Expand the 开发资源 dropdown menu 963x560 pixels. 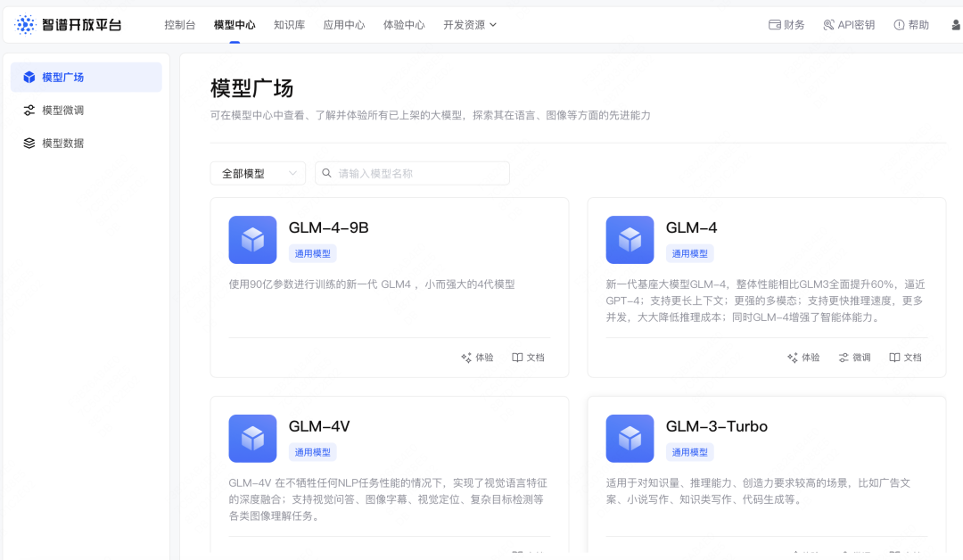(470, 25)
